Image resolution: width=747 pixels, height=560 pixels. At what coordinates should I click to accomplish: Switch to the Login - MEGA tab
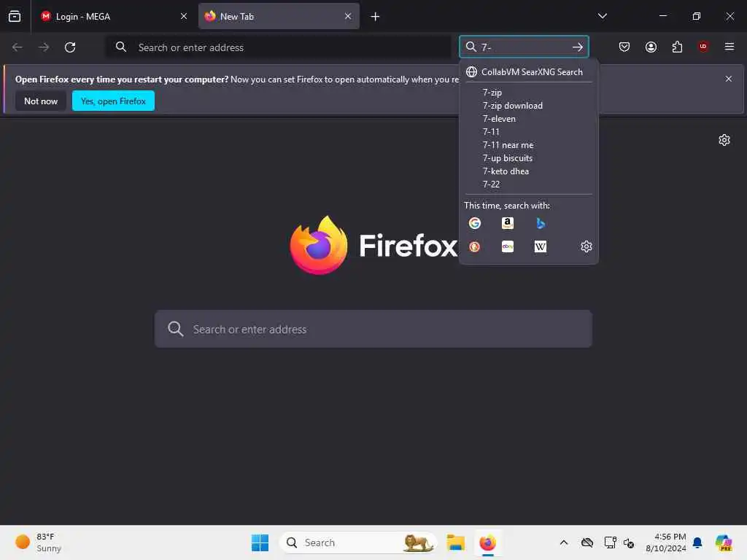115,16
